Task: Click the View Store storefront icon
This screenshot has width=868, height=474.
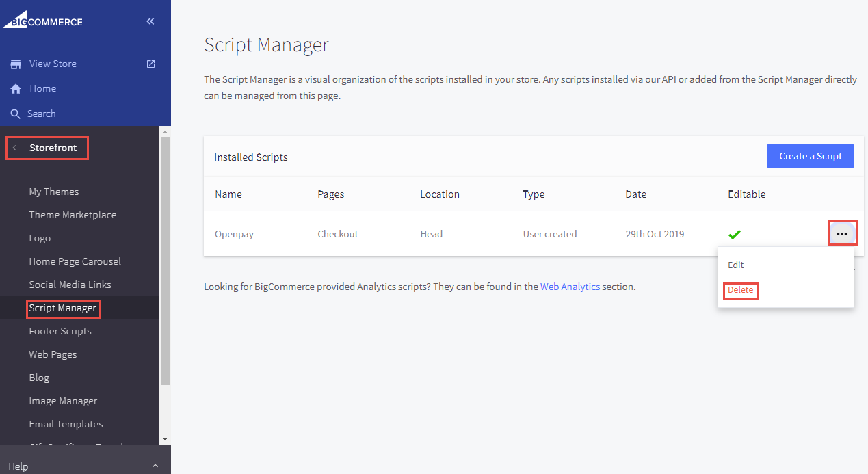Action: pyautogui.click(x=14, y=63)
